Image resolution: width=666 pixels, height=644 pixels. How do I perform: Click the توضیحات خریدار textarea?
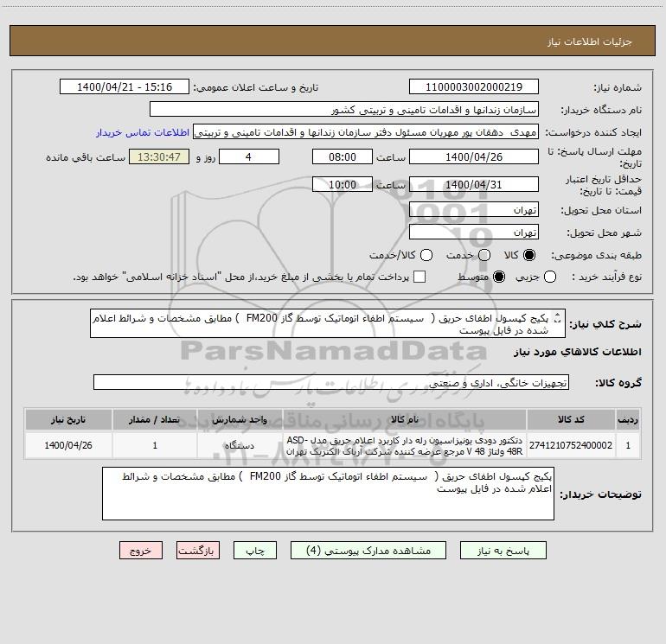coord(328,494)
